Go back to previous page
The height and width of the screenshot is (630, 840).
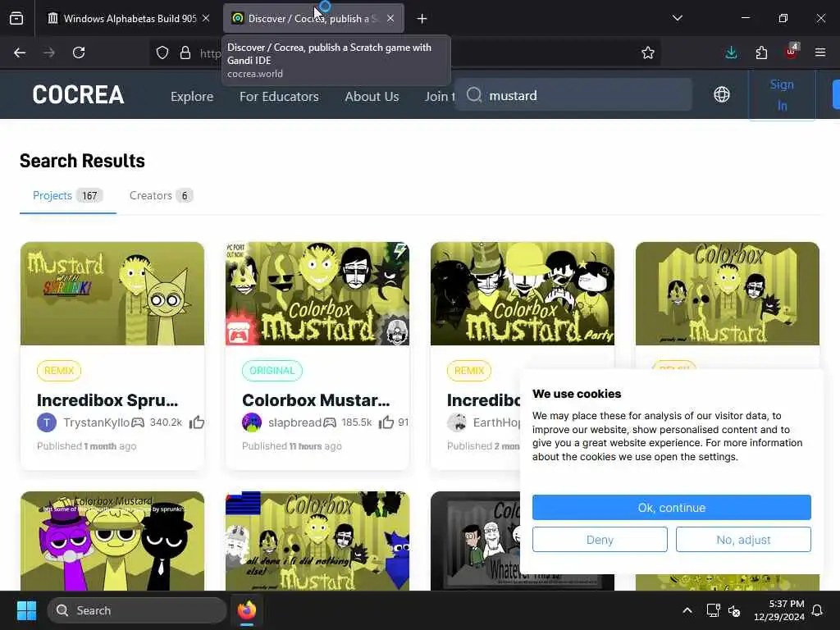click(20, 52)
